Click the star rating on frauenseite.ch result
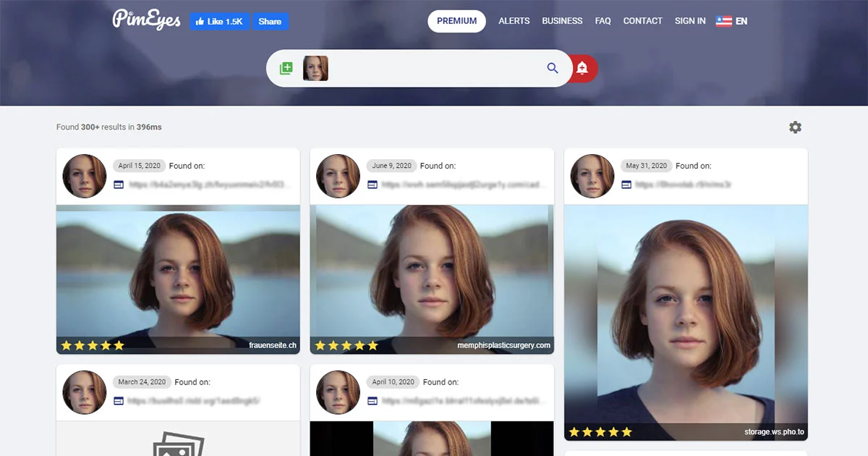868x456 pixels. click(x=93, y=345)
